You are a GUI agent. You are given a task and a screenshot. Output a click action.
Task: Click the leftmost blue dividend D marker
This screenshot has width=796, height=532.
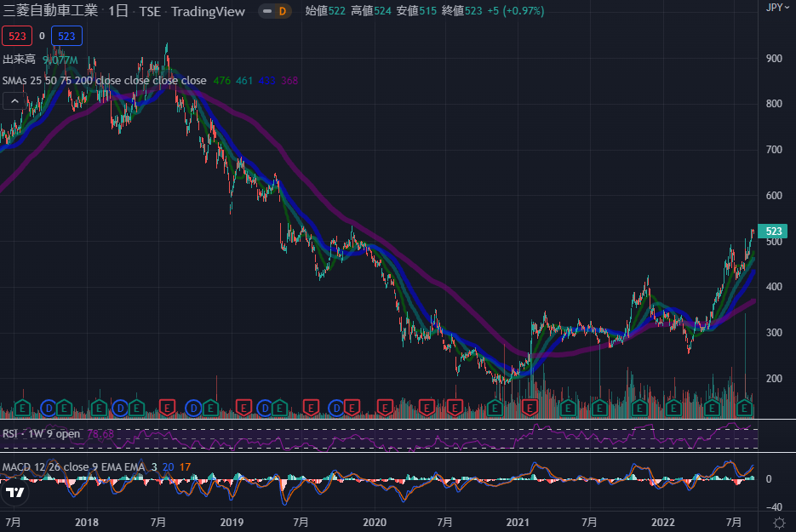click(x=49, y=408)
